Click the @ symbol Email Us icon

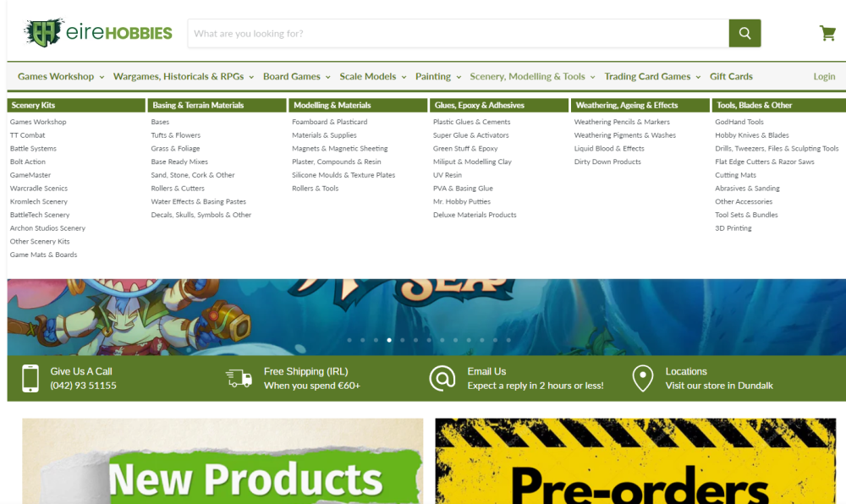(442, 377)
